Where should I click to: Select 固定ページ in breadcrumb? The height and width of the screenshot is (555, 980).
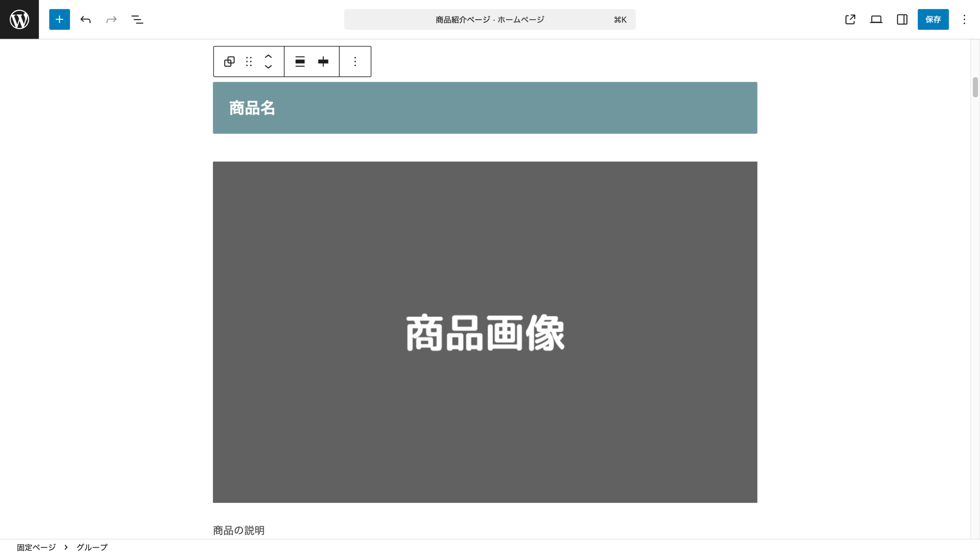click(36, 547)
